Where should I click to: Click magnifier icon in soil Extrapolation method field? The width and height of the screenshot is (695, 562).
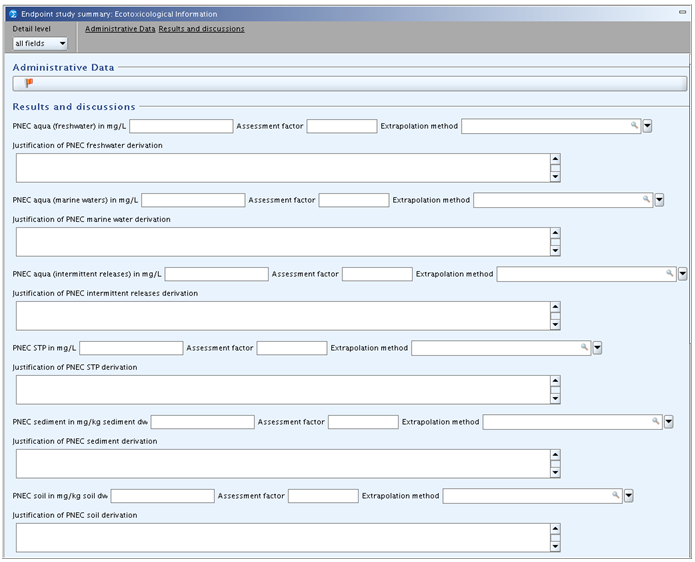[616, 496]
